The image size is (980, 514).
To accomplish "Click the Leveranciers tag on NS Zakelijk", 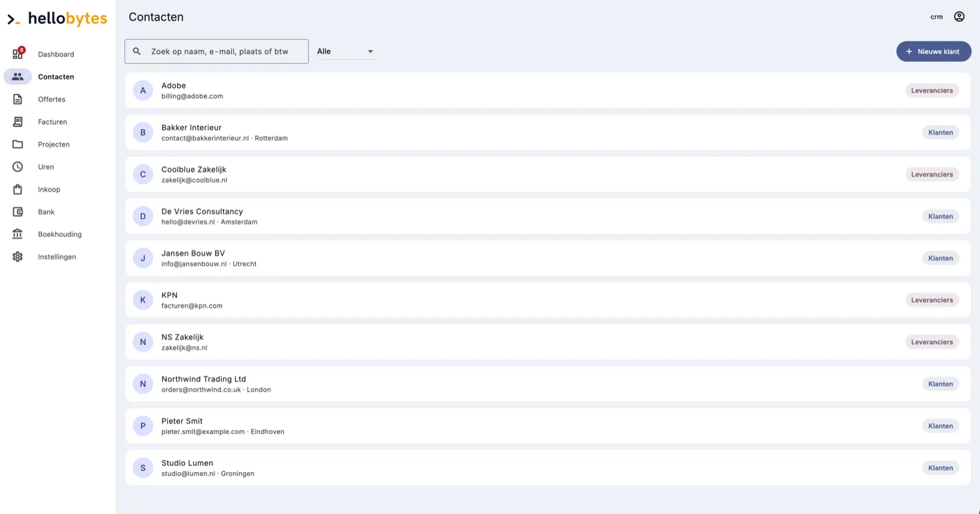I will coord(932,342).
